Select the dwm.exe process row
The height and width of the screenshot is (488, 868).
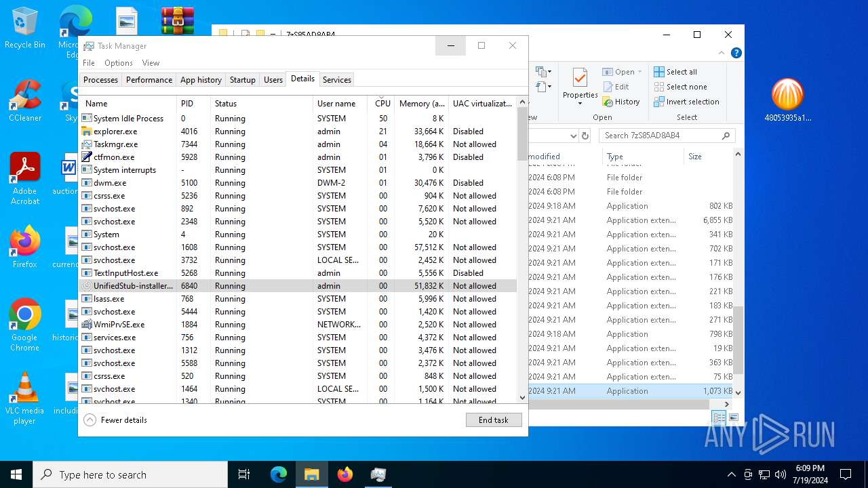point(298,183)
